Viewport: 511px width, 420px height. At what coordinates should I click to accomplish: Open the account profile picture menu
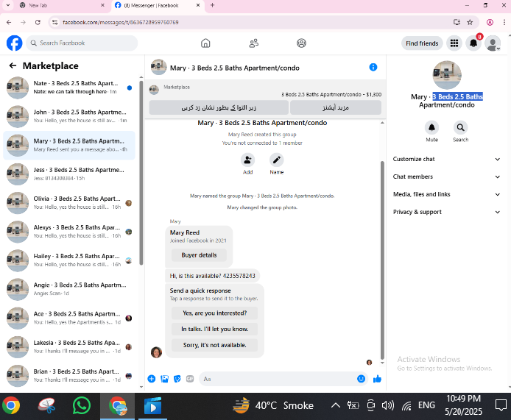coord(493,43)
